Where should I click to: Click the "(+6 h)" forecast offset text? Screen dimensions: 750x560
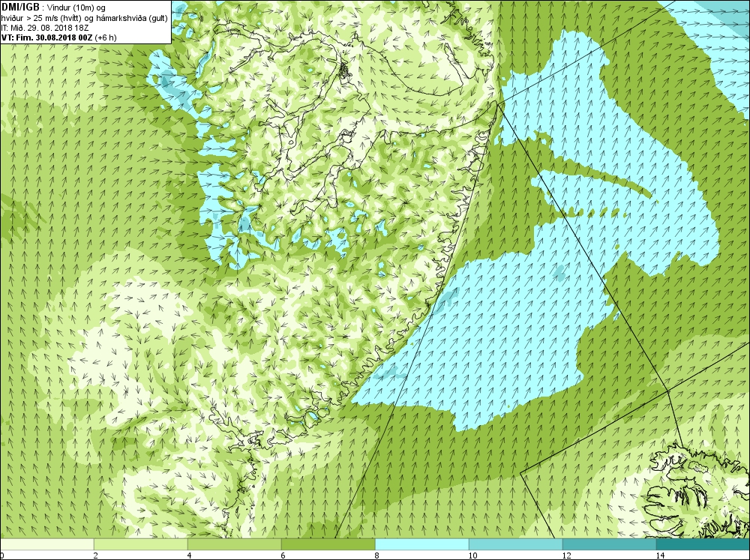[x=106, y=37]
